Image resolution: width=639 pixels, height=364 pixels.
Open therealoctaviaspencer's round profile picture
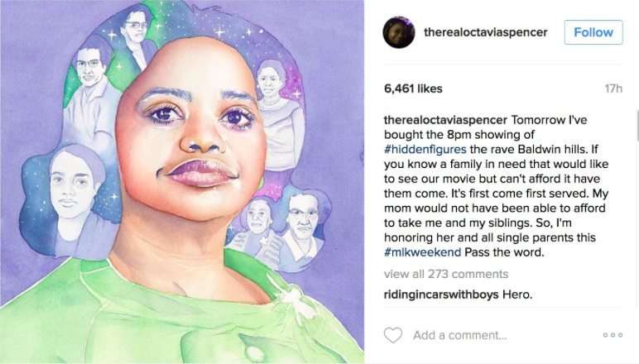click(x=399, y=32)
